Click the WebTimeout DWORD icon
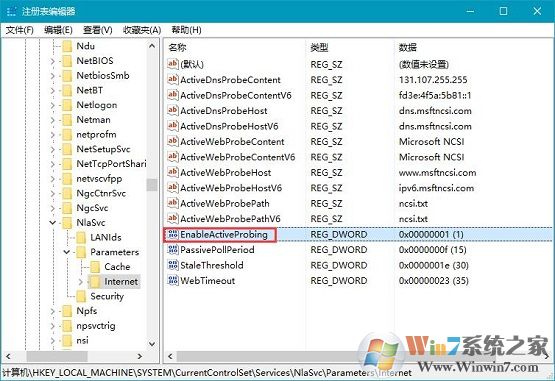Screen dimensions: 555x381 (173, 280)
